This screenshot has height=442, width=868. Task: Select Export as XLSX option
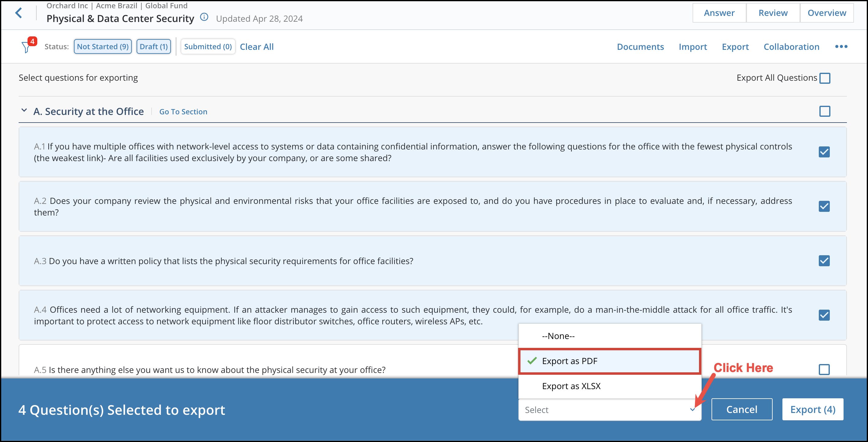point(571,386)
